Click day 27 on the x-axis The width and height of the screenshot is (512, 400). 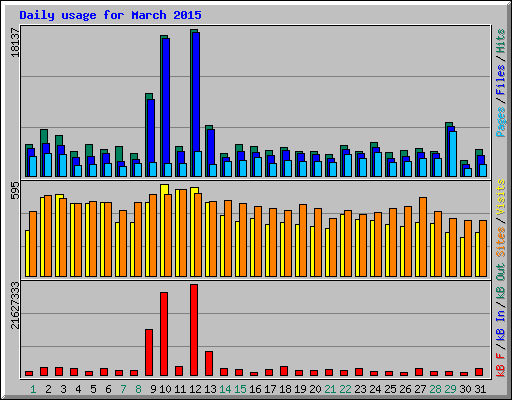coord(420,389)
